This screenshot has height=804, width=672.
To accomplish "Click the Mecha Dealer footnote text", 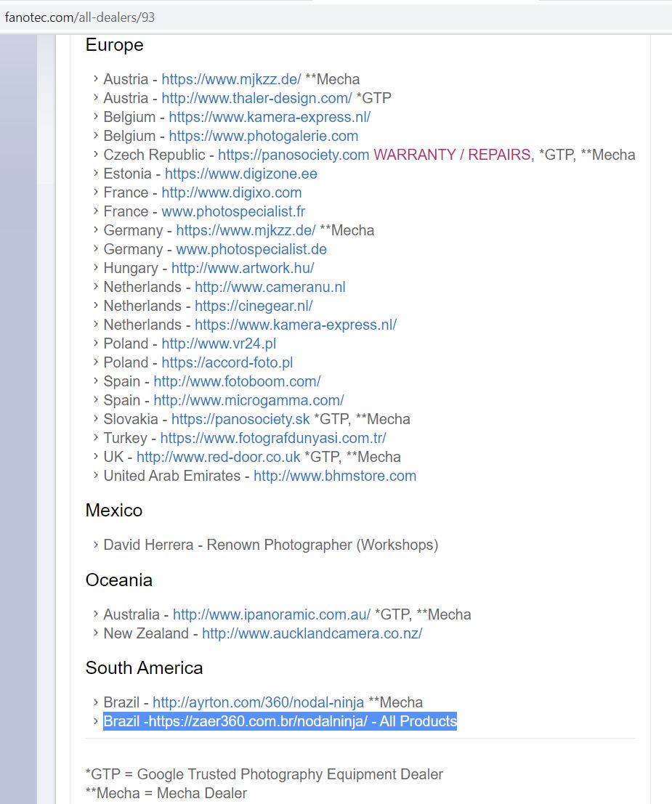I will (x=166, y=793).
